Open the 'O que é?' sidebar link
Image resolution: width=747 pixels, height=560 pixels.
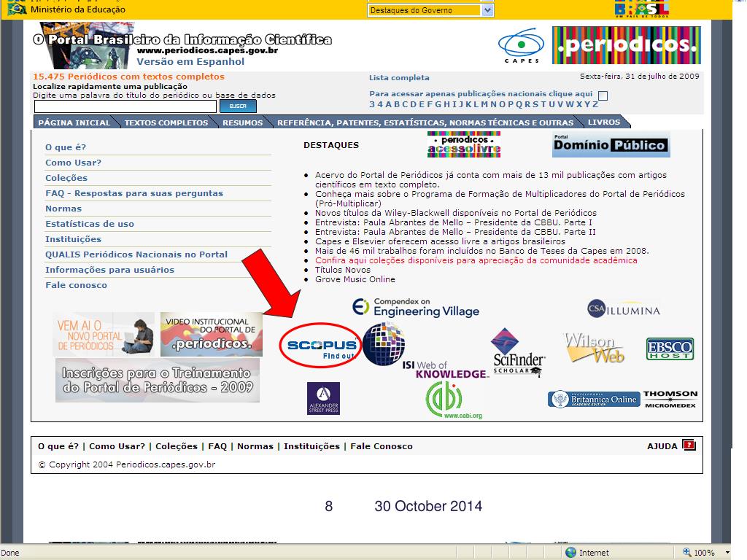[x=66, y=147]
